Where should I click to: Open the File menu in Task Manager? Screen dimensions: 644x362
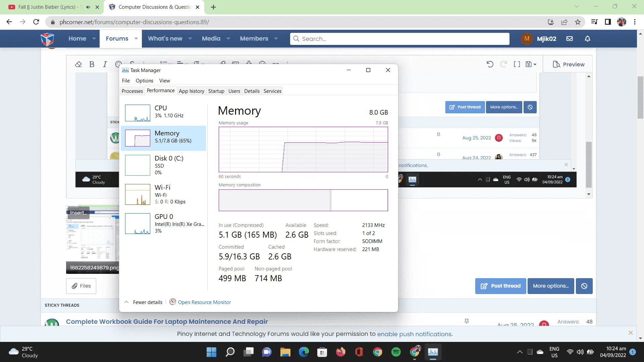tap(126, 81)
